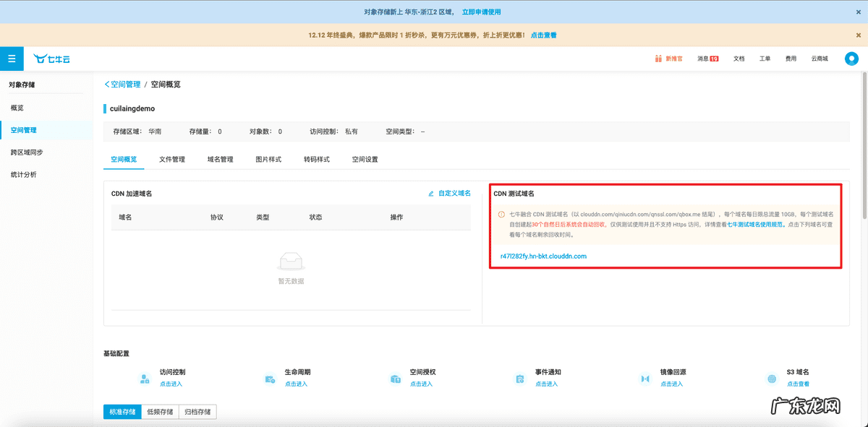Screen dimensions: 868x427
Task: Click the 新推官 gift promotion icon
Action: [x=658, y=59]
